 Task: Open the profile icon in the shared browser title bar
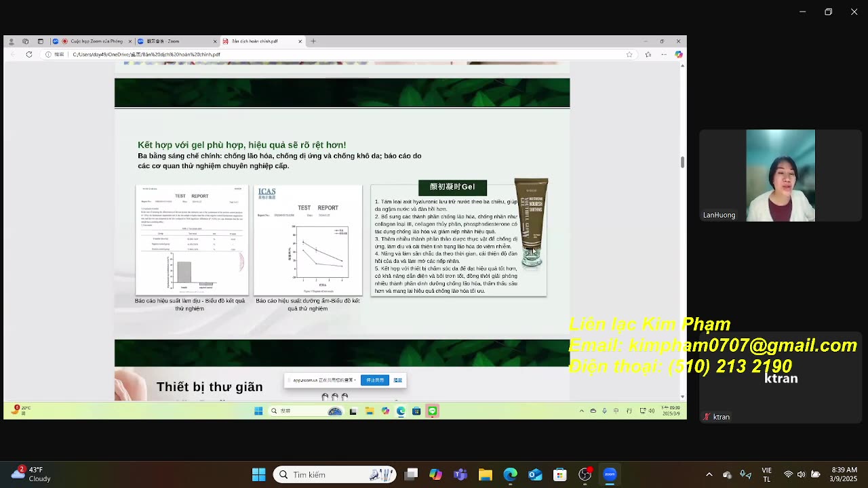point(11,41)
